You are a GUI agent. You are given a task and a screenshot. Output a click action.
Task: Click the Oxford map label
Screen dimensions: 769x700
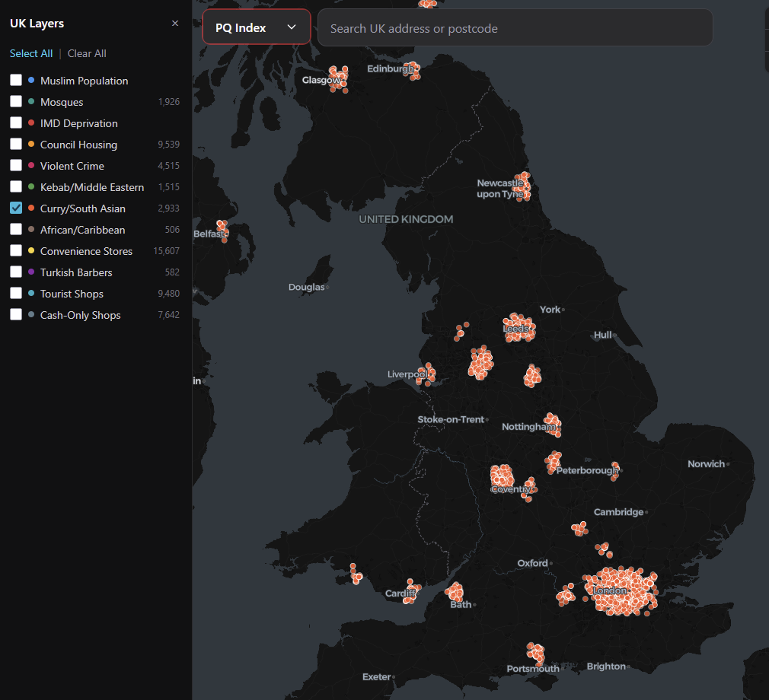pyautogui.click(x=533, y=563)
